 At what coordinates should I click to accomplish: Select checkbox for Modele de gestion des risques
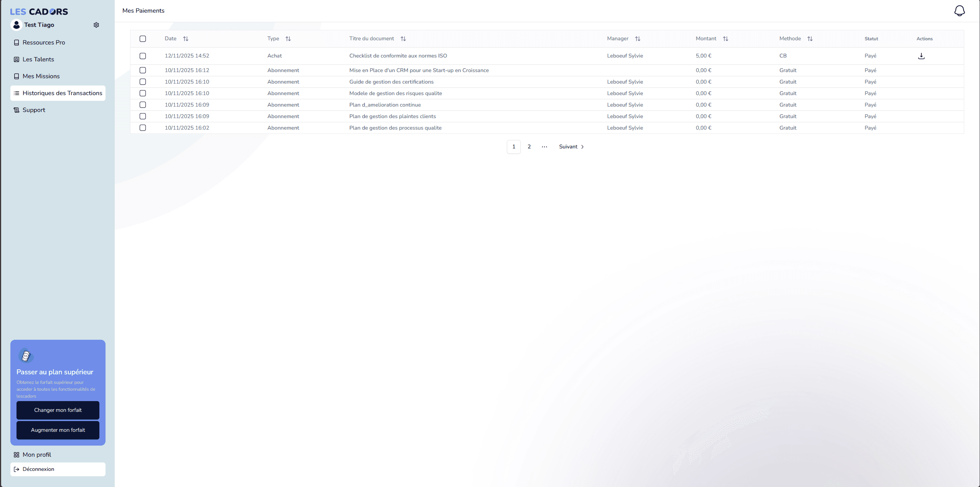point(143,93)
